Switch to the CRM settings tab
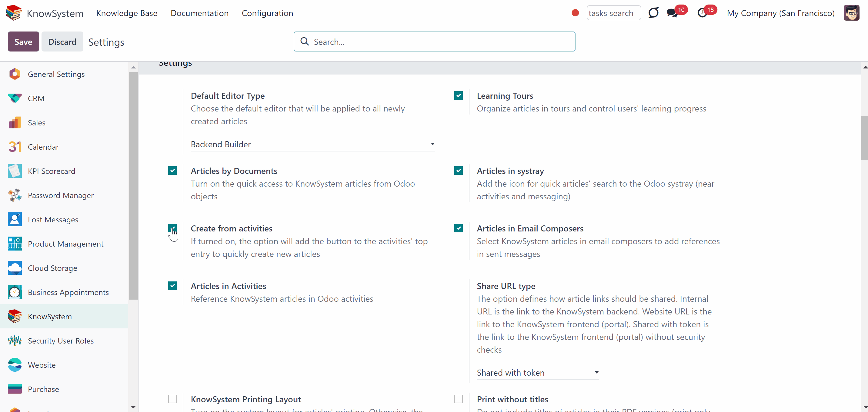The width and height of the screenshot is (868, 412). click(64, 98)
